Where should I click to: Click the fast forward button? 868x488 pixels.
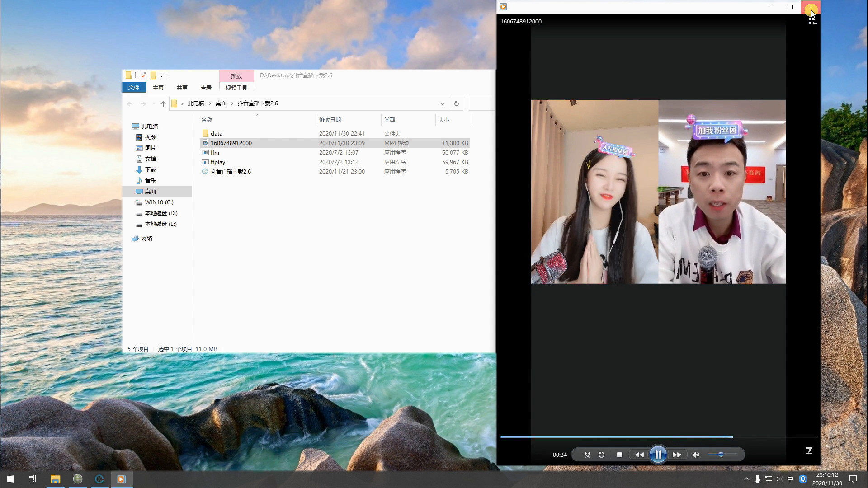[x=677, y=455]
